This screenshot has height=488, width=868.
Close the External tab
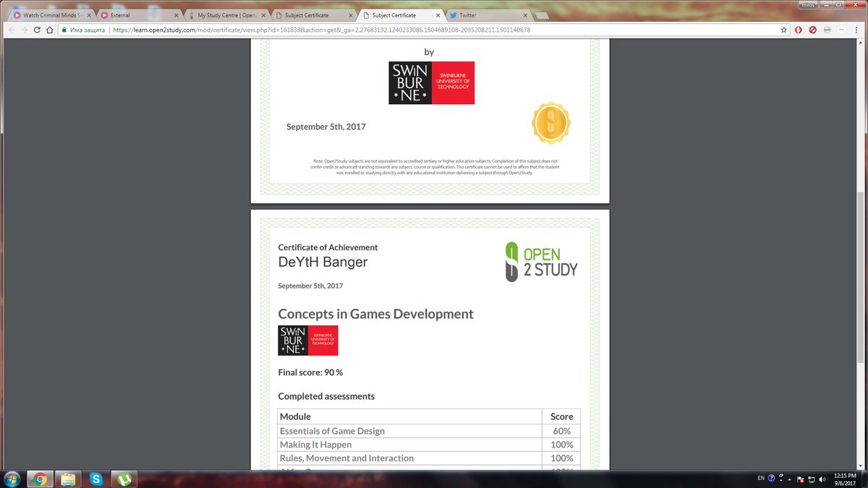pyautogui.click(x=175, y=15)
